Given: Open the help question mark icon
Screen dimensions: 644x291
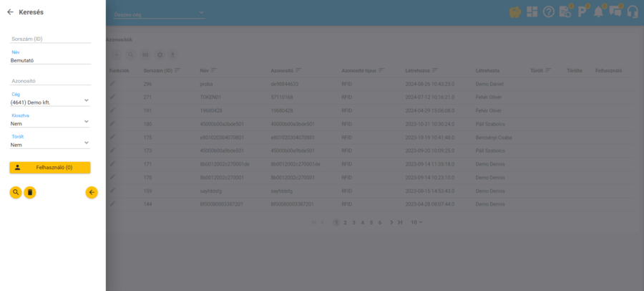Looking at the screenshot, I should (549, 11).
